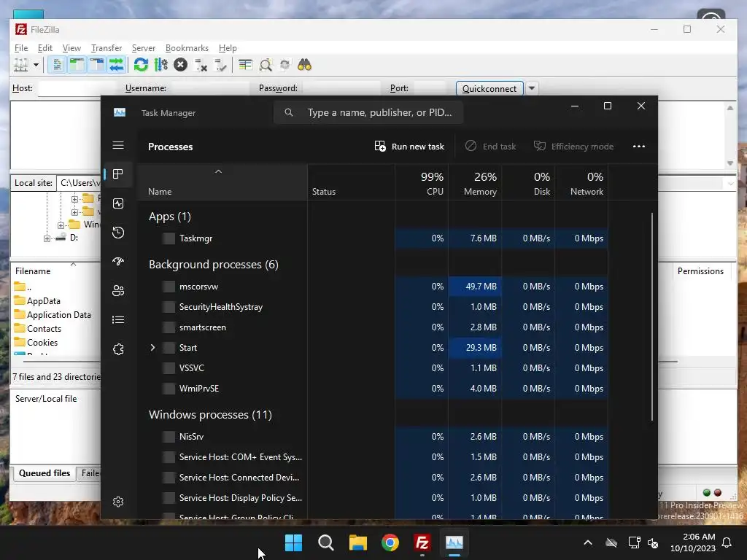
Task: Open App history icon in sidebar
Action: 118,233
